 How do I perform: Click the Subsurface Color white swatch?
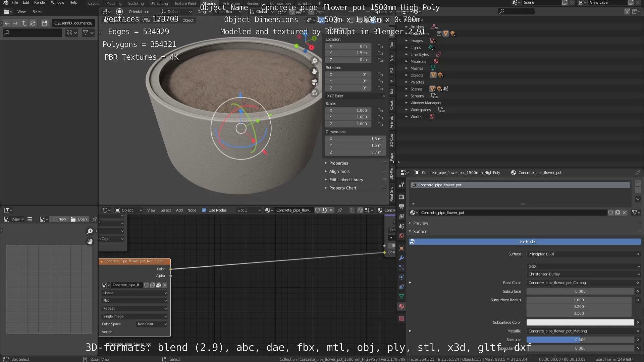click(580, 323)
